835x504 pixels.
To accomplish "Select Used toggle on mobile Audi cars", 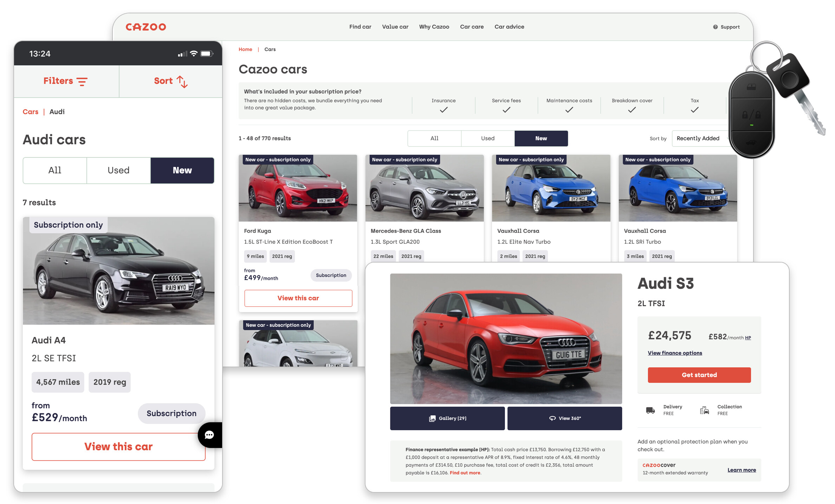I will (x=118, y=170).
